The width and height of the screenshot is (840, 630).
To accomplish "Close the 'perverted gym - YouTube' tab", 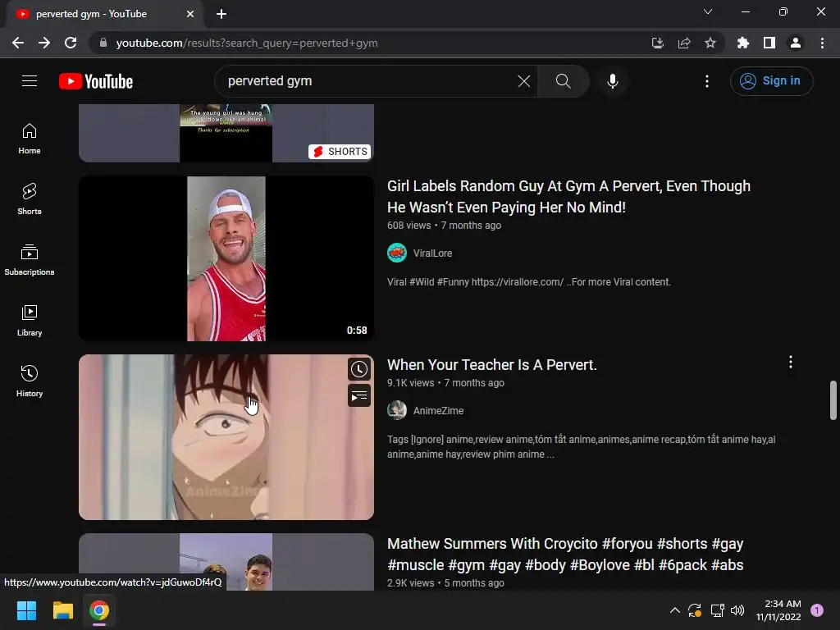I will coord(190,14).
